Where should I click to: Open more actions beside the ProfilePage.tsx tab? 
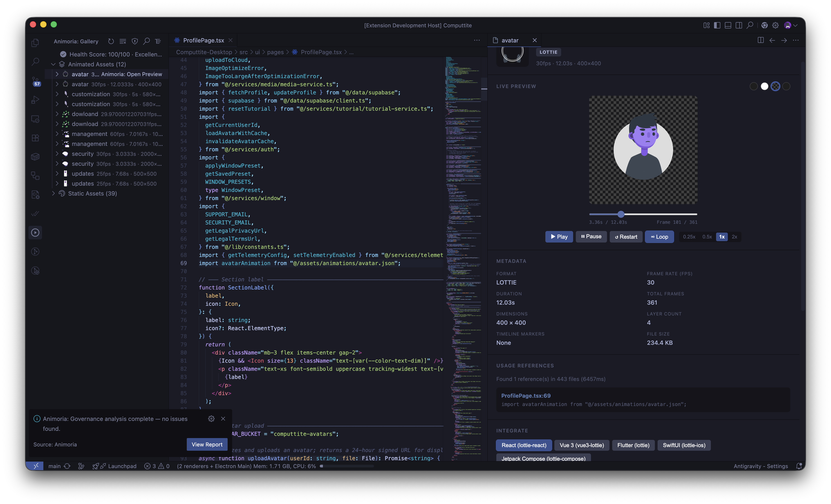[476, 40]
